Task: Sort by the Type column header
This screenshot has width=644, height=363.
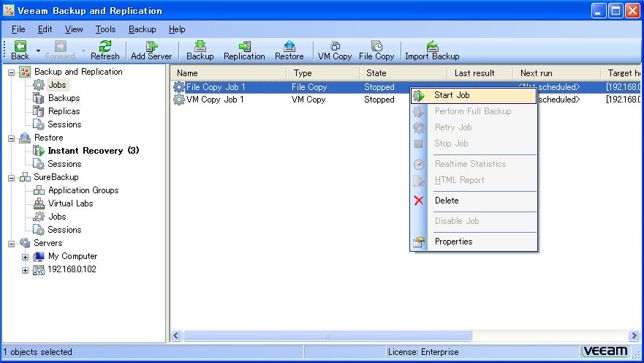Action: click(x=323, y=73)
